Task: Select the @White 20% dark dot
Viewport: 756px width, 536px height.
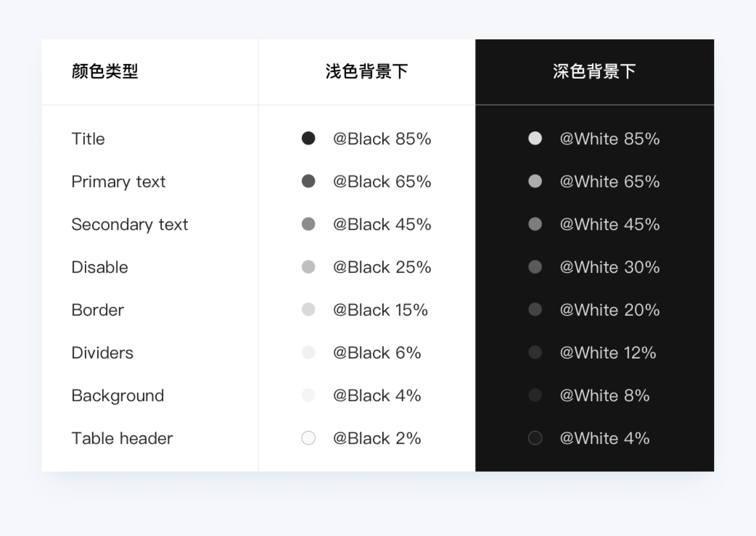Action: [x=535, y=310]
